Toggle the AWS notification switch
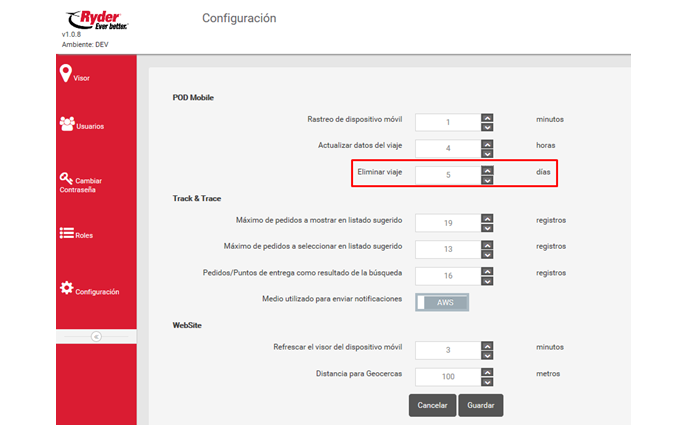Viewport: 686px width, 434px height. click(442, 302)
